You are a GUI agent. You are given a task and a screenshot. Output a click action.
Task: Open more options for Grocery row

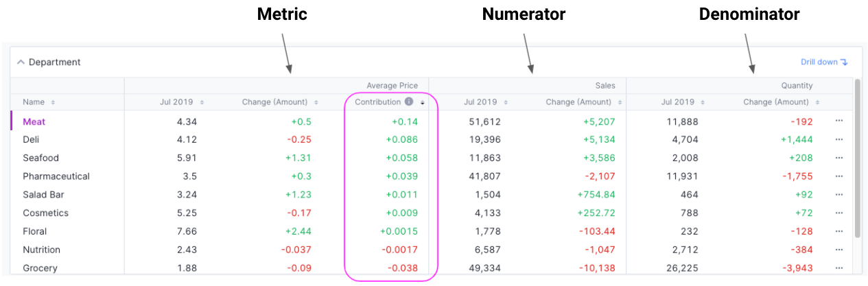(839, 267)
